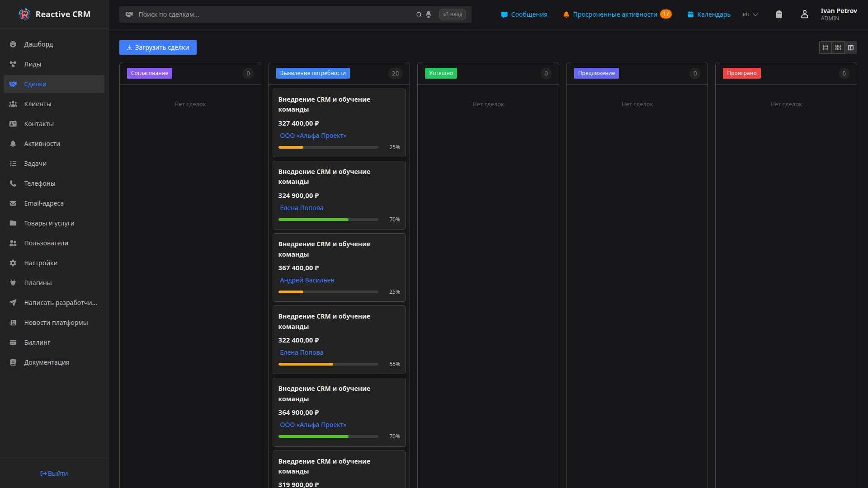This screenshot has height=488, width=868.
Task: Open Пользователи in the sidebar
Action: click(x=54, y=243)
